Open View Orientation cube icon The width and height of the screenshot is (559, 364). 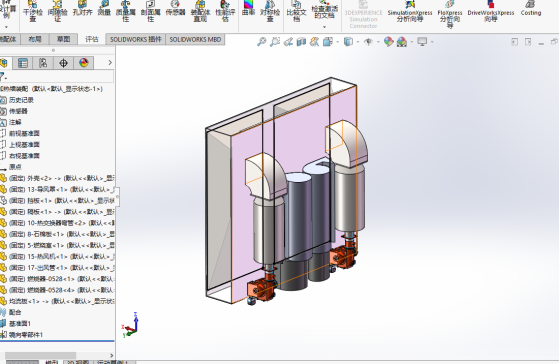[327, 42]
